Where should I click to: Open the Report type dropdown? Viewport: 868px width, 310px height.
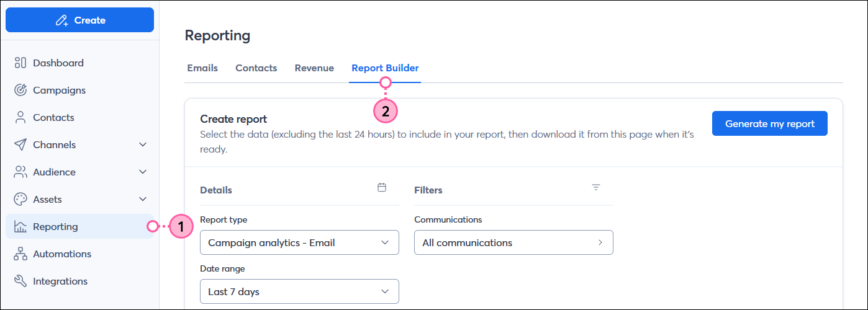[x=299, y=242]
